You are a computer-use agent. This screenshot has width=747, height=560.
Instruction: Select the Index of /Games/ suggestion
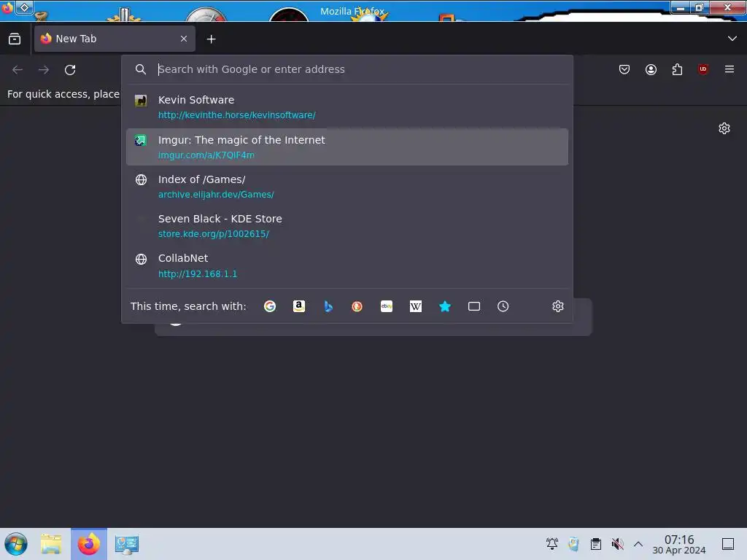coord(347,187)
